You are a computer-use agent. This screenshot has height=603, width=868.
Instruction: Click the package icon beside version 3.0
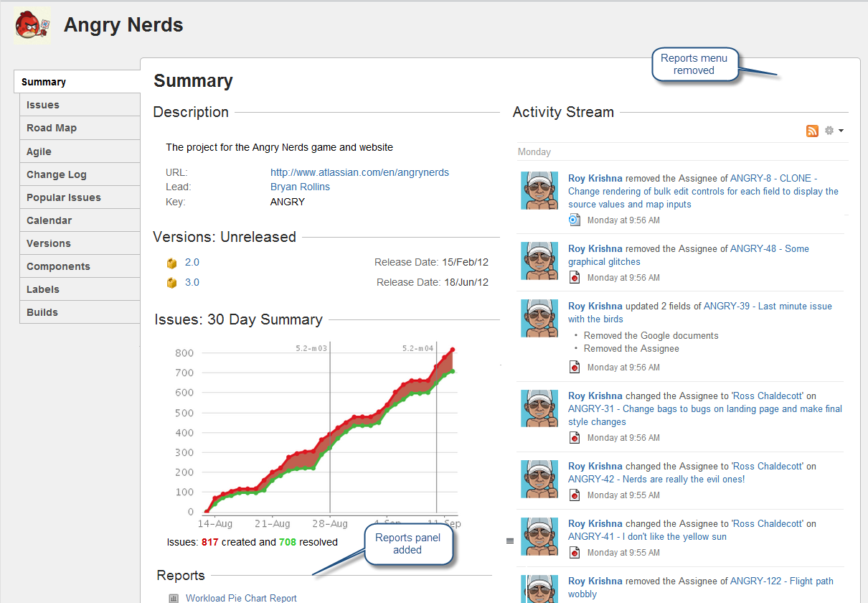pyautogui.click(x=171, y=283)
